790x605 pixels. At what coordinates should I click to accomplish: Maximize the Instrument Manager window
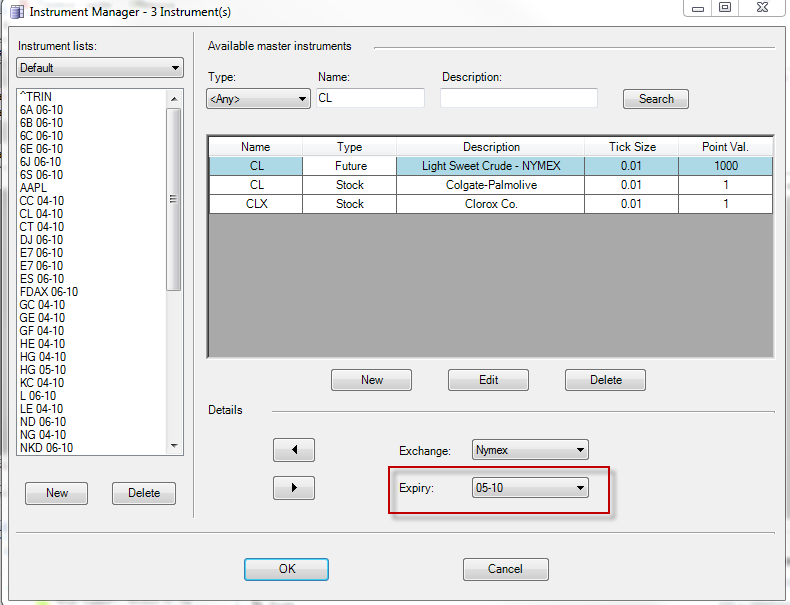point(725,8)
